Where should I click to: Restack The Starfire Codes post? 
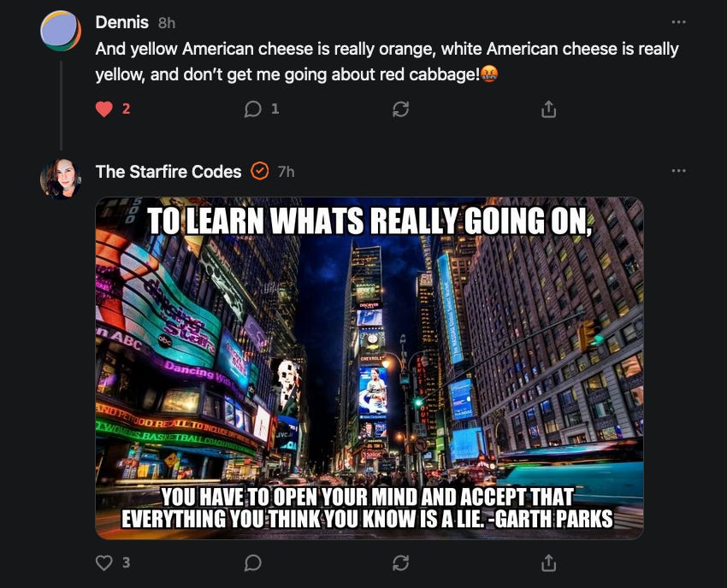400,563
